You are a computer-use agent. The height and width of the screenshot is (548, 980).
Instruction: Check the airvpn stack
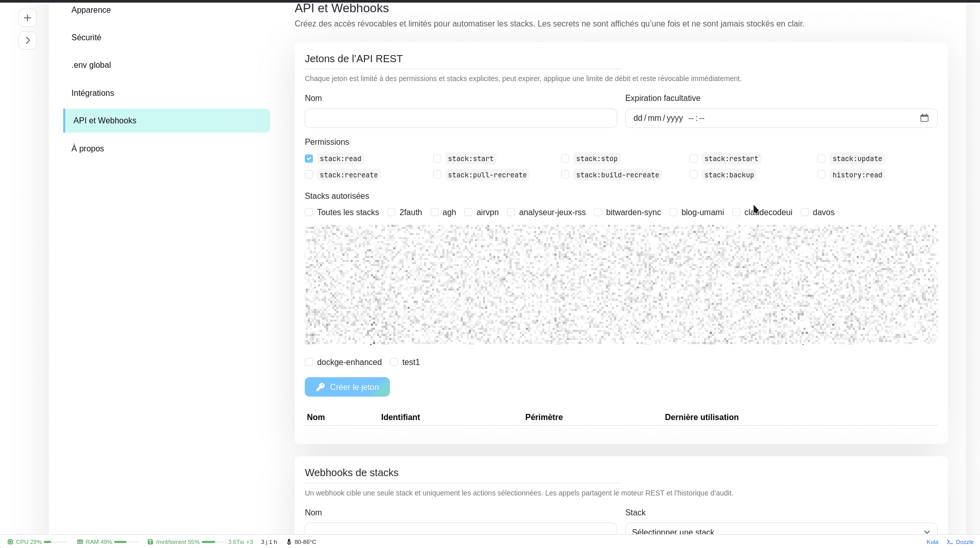pos(468,212)
